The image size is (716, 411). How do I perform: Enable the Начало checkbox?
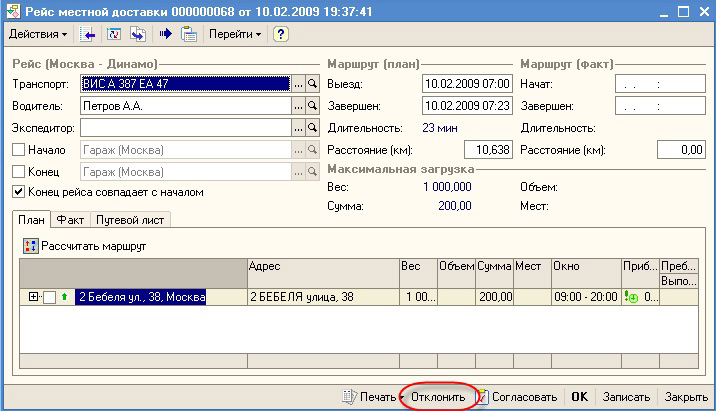point(18,150)
